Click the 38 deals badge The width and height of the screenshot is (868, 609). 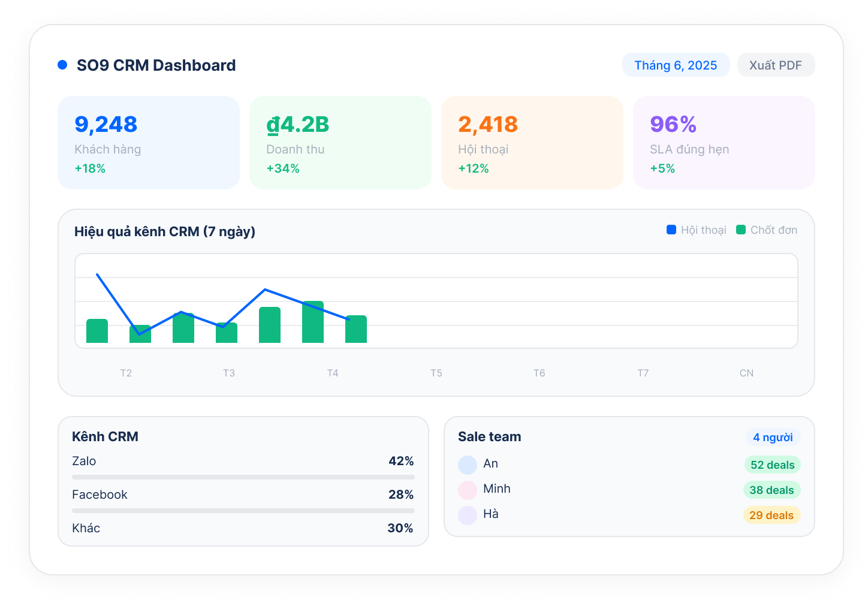click(772, 490)
